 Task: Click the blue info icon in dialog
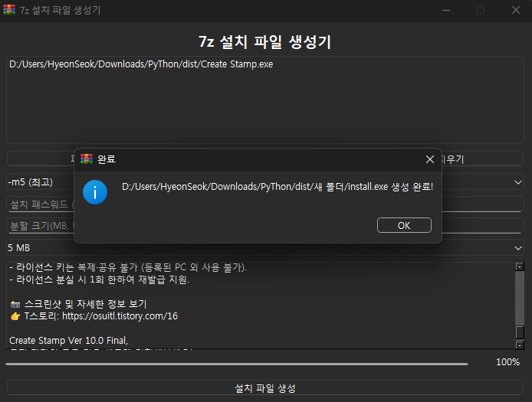pos(95,192)
